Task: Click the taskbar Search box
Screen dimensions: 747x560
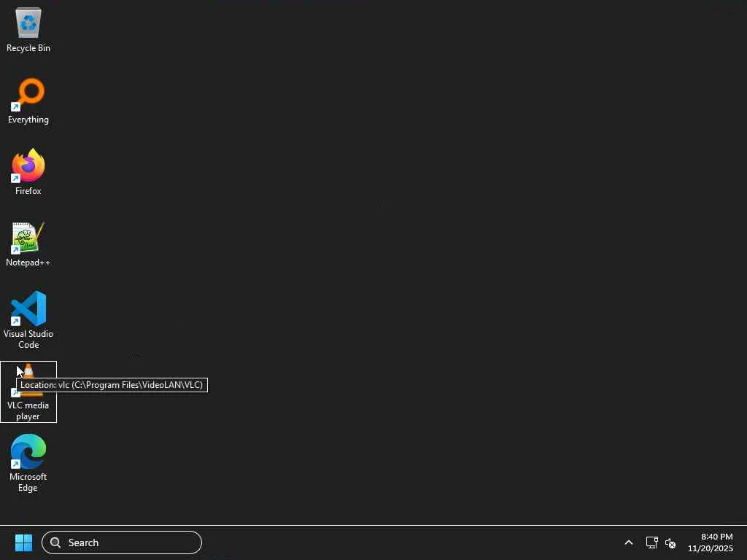Action: click(x=122, y=542)
